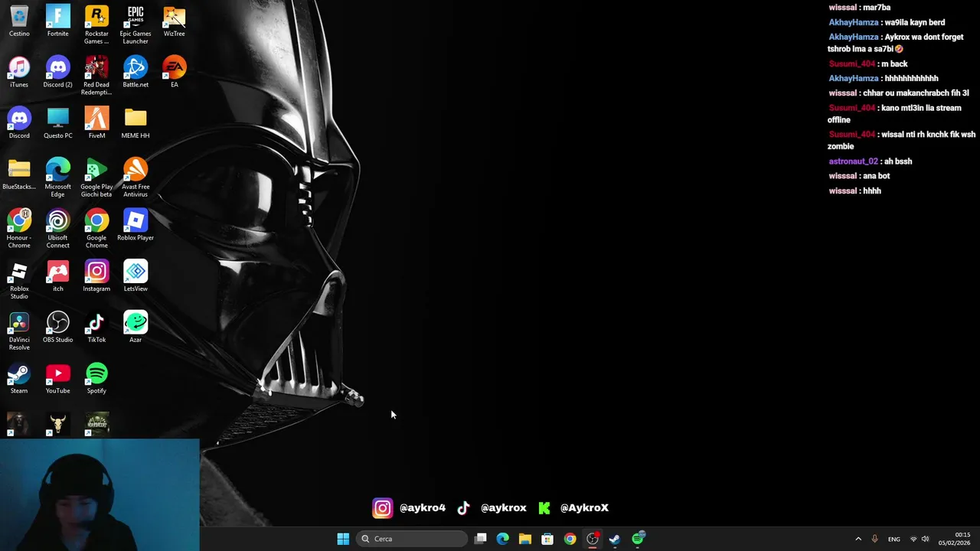The width and height of the screenshot is (980, 551).
Task: Select the Ubisoft Connect desktop icon
Action: point(57,229)
